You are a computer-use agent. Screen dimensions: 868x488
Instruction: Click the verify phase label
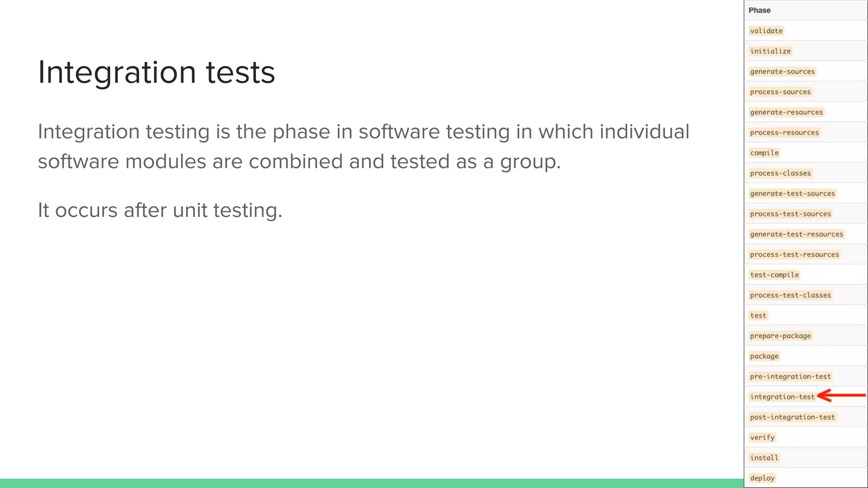(762, 438)
